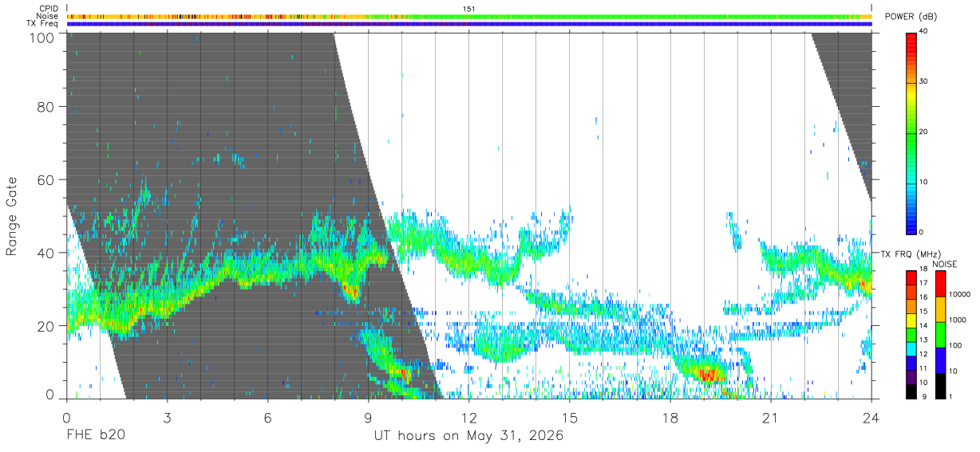This screenshot has height=452, width=980.
Task: Click the 60 tick on the Range Gate axis
Action: [45, 179]
